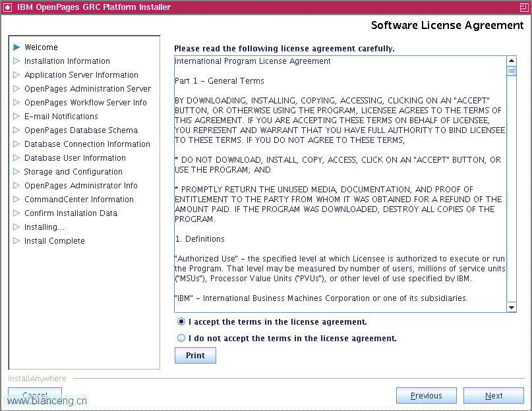Click the arrow beside Application Server Information

[x=16, y=75]
